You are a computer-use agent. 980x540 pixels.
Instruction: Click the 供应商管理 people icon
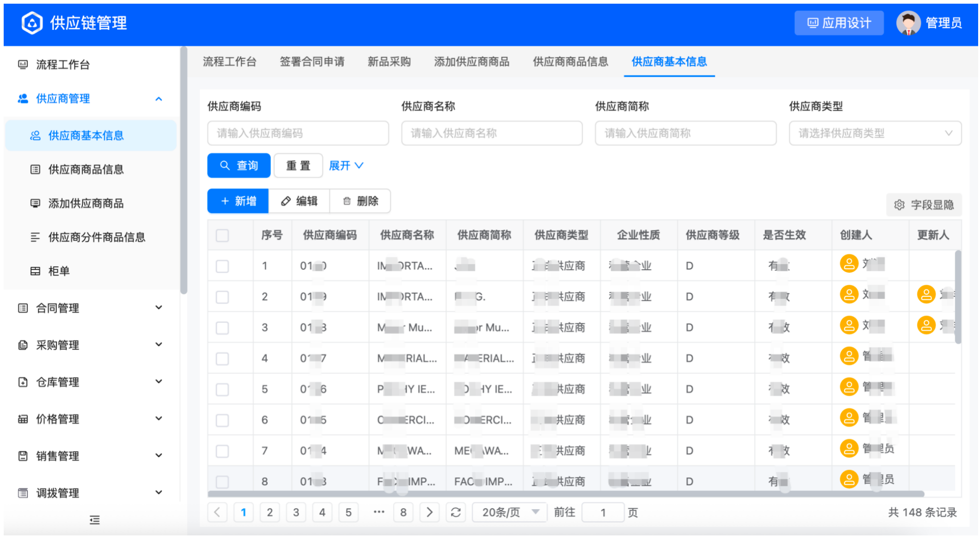tap(23, 98)
